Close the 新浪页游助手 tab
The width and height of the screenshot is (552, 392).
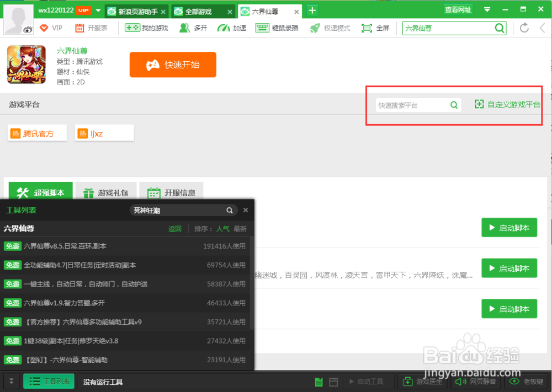point(163,12)
